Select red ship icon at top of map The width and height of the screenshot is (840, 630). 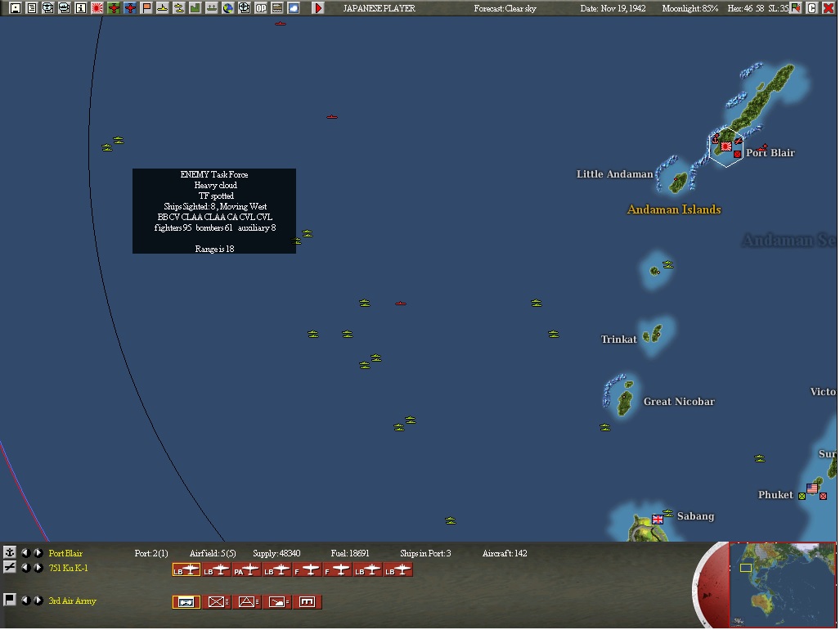coord(281,24)
